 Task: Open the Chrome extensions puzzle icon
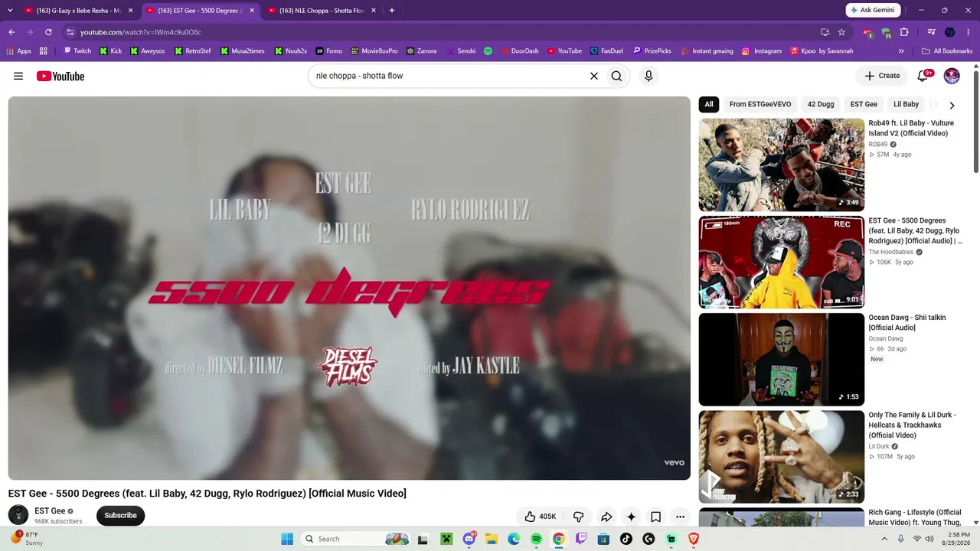click(x=904, y=32)
